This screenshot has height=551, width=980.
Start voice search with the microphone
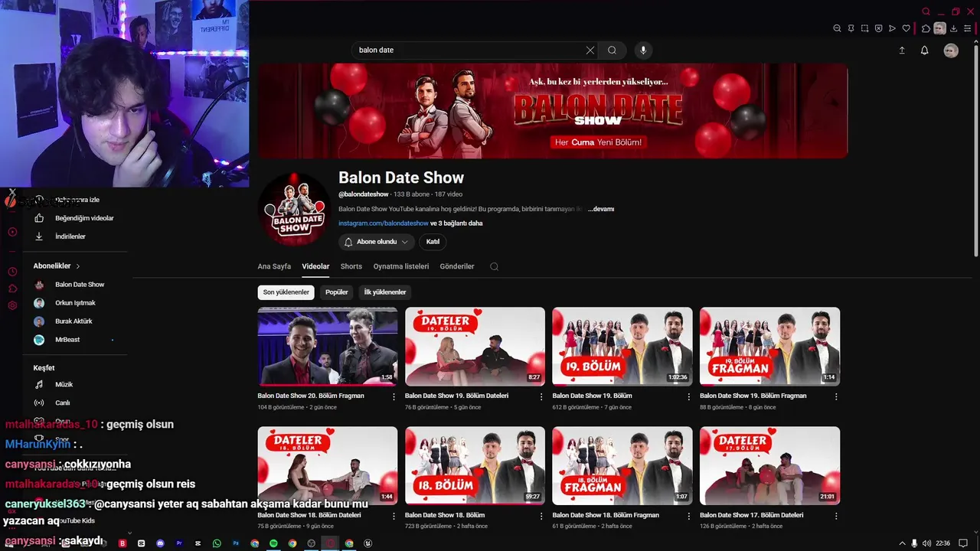643,50
